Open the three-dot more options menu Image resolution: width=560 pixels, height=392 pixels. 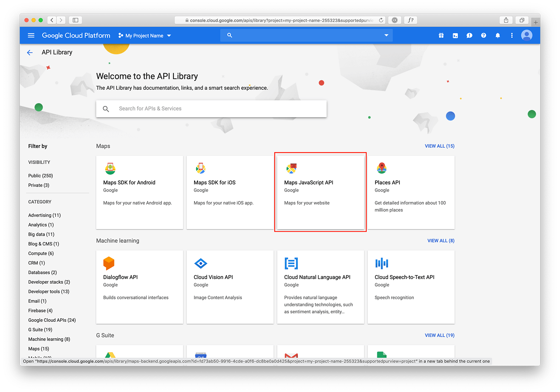[x=512, y=35]
